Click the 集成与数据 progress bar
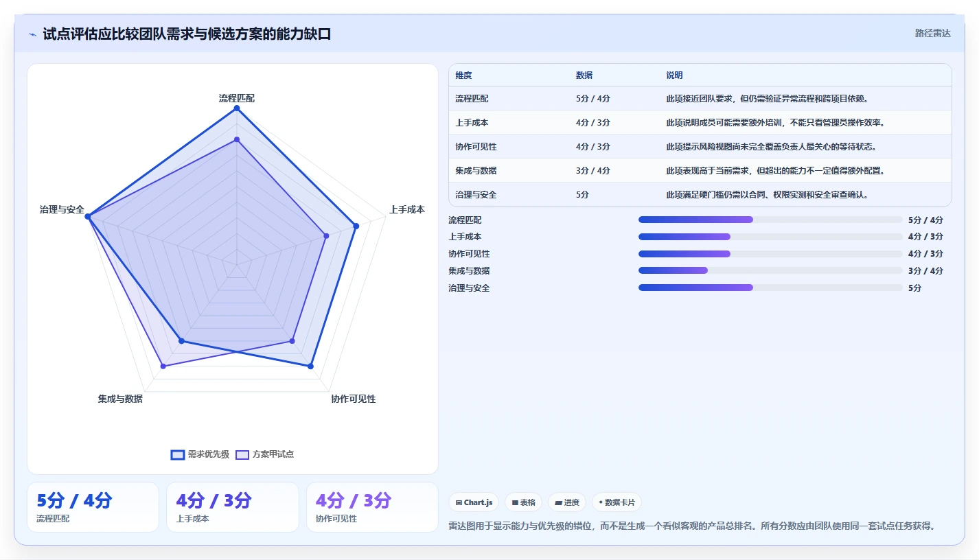The height and width of the screenshot is (560, 979). (x=770, y=270)
